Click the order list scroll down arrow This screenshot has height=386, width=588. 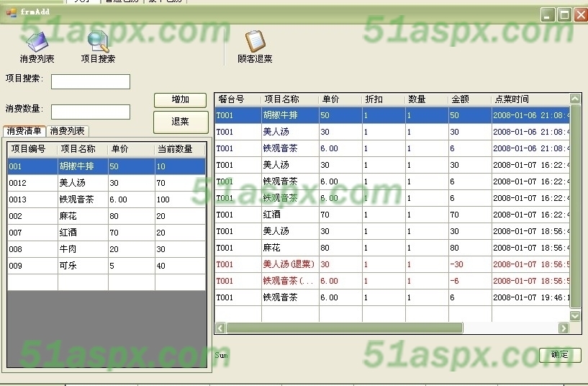pyautogui.click(x=575, y=316)
